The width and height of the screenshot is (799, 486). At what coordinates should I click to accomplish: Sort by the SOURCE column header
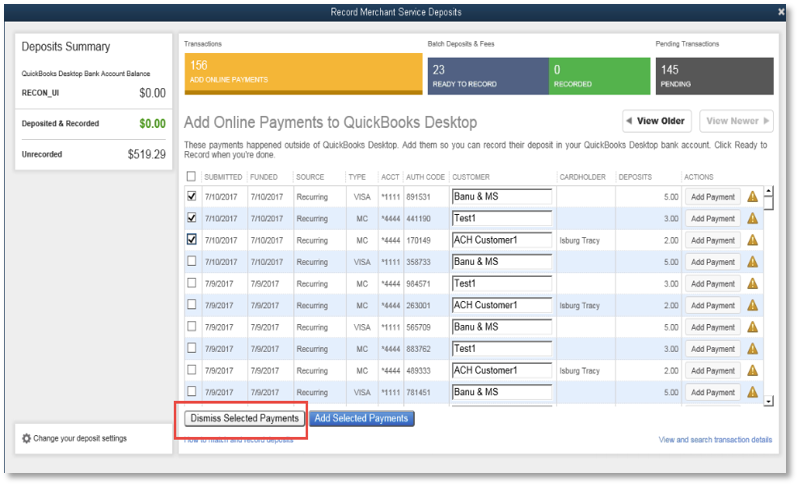[310, 177]
